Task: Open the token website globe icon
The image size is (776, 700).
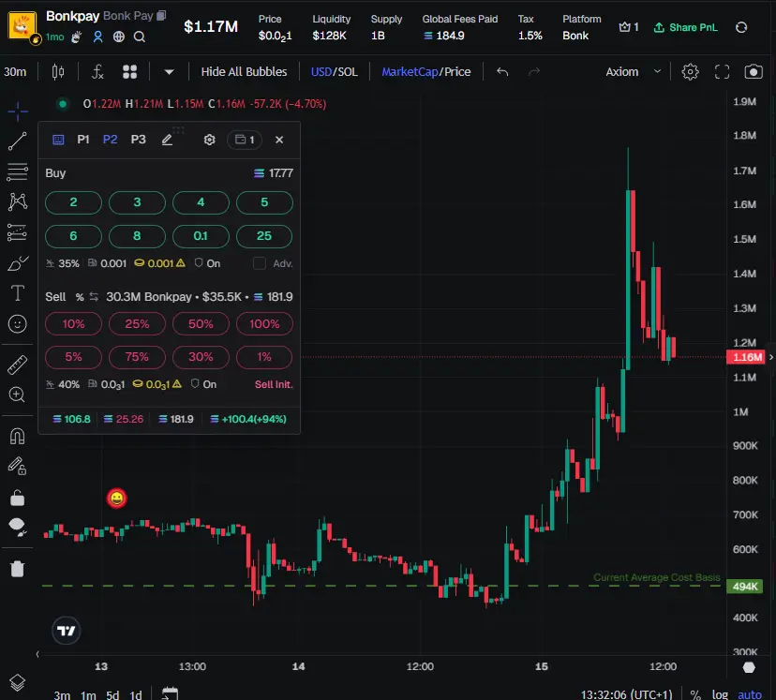Action: click(x=119, y=37)
